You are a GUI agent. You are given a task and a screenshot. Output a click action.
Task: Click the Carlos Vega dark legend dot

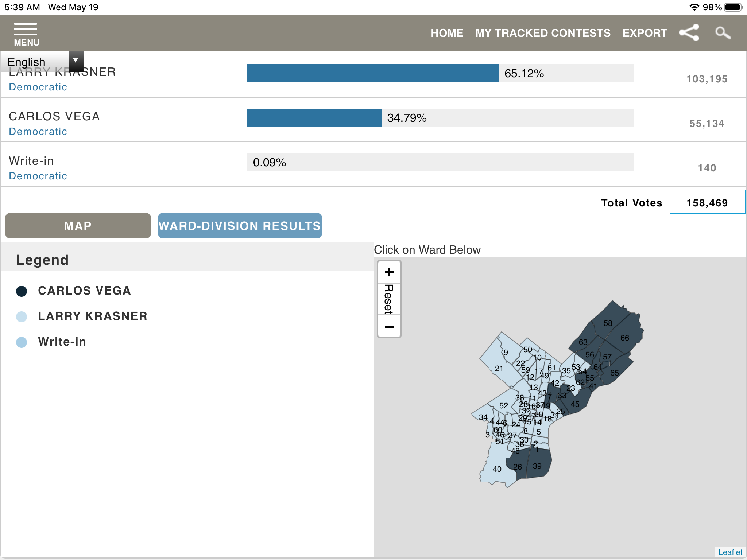click(x=22, y=291)
